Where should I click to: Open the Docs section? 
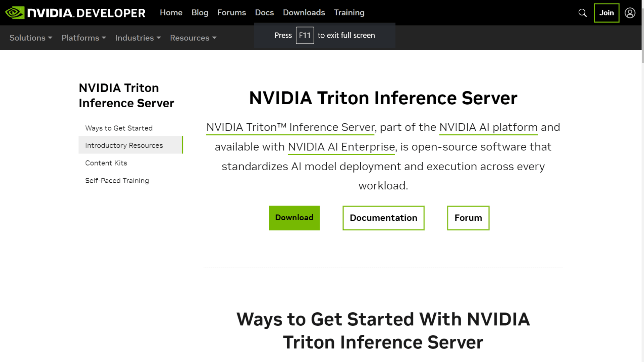264,12
